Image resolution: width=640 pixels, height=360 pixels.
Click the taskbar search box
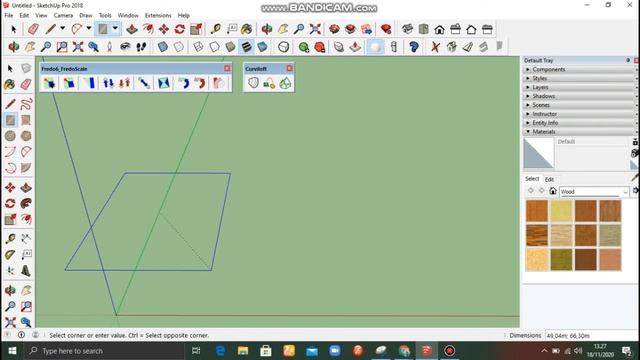tap(104, 351)
